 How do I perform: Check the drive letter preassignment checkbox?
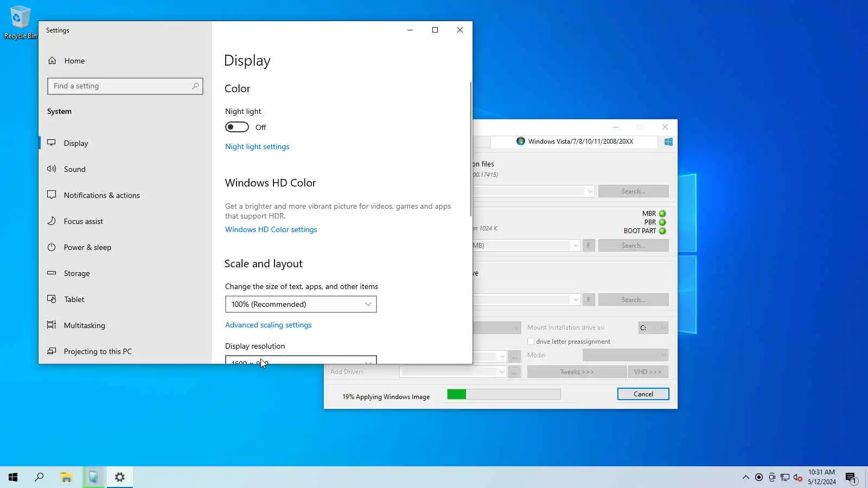(x=531, y=342)
